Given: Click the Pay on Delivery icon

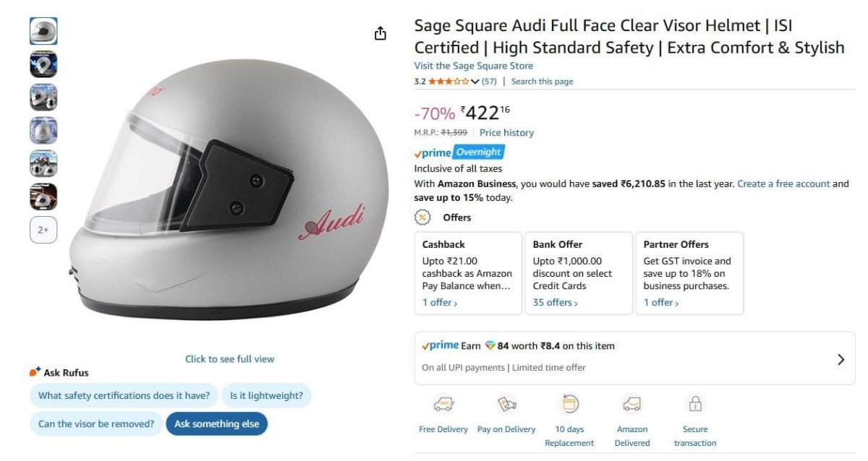Looking at the screenshot, I should (x=506, y=404).
